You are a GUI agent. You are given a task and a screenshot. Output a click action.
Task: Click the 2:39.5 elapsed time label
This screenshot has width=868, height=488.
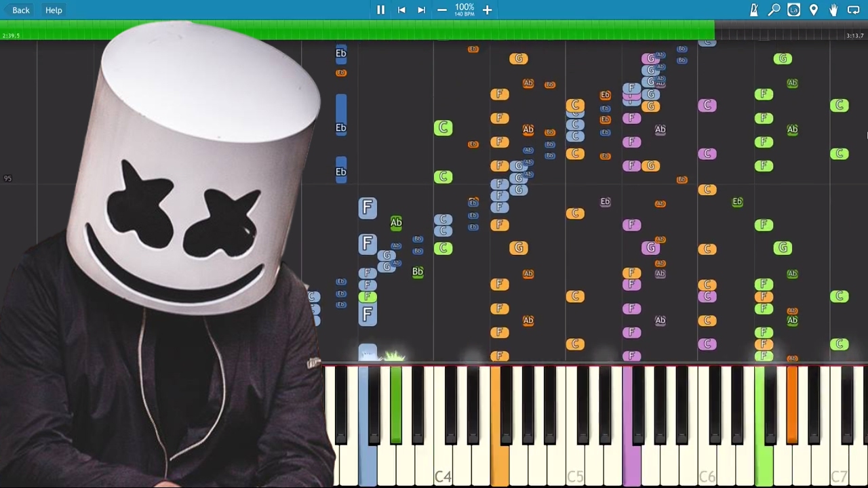point(11,36)
